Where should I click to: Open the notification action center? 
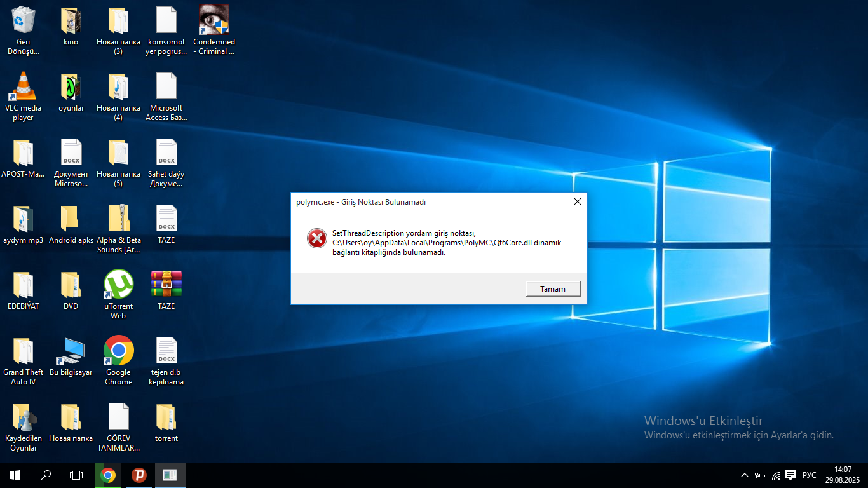pos(790,475)
